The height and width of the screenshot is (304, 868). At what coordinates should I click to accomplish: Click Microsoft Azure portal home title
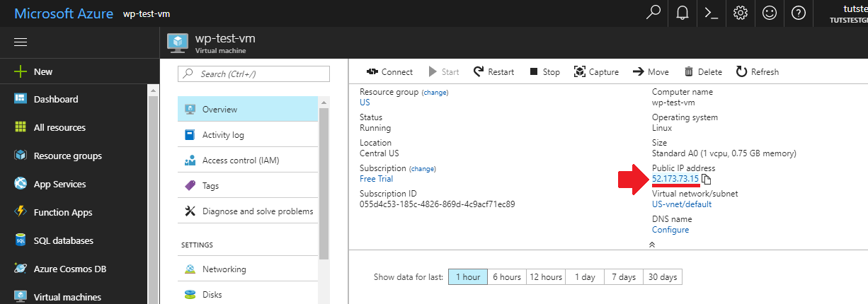pyautogui.click(x=64, y=13)
